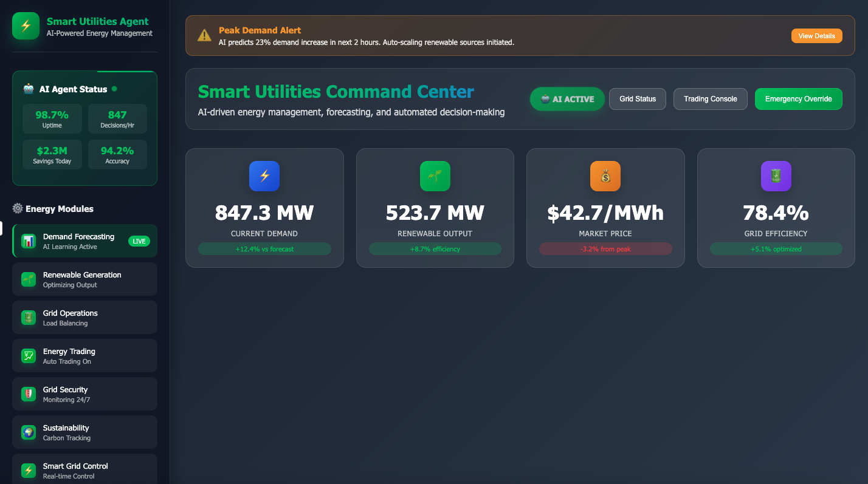Click the Smart Grid Control bolt icon
Image resolution: width=868 pixels, height=484 pixels.
pos(29,471)
